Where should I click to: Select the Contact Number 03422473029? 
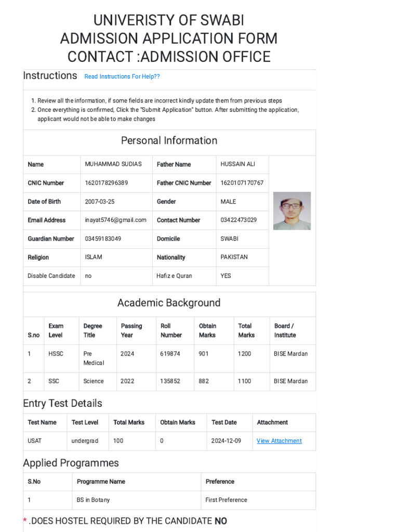pyautogui.click(x=238, y=220)
